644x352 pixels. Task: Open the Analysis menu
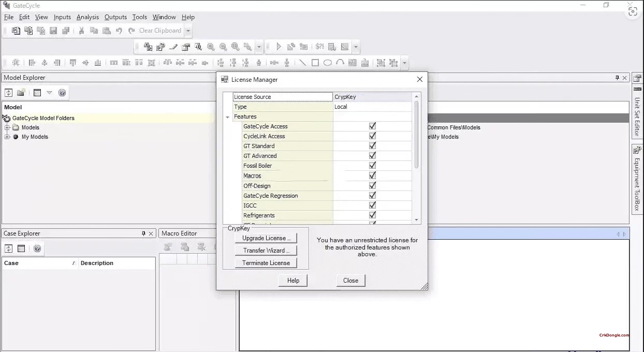[x=87, y=17]
